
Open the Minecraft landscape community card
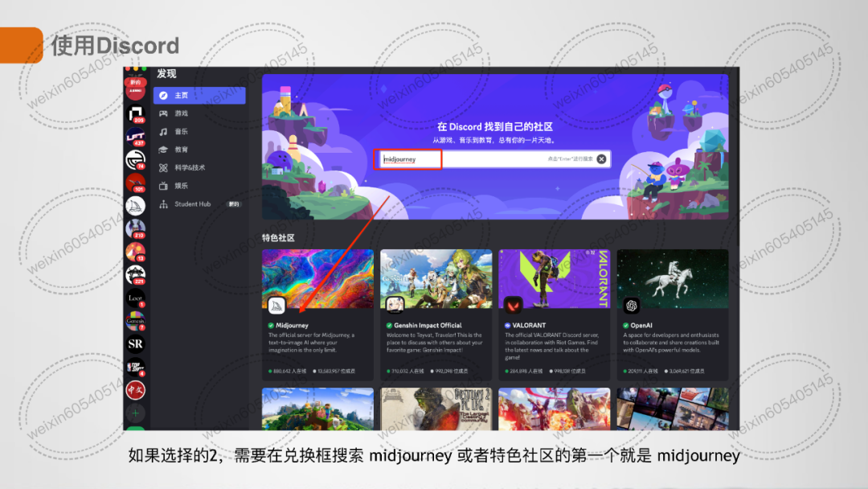click(x=317, y=409)
